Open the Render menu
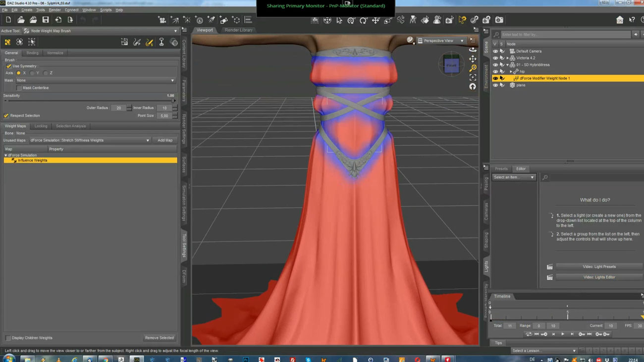Image resolution: width=644 pixels, height=362 pixels. coord(55,10)
